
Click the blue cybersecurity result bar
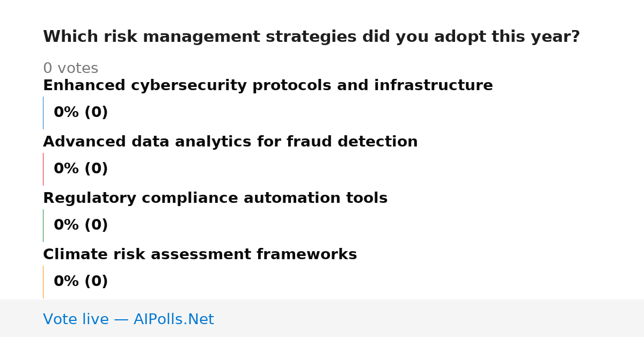pyautogui.click(x=43, y=113)
